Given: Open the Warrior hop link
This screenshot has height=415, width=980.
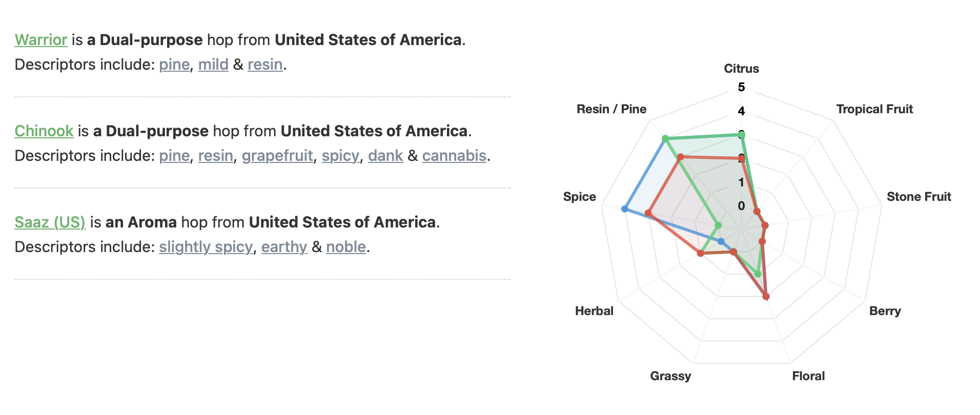Looking at the screenshot, I should point(41,40).
